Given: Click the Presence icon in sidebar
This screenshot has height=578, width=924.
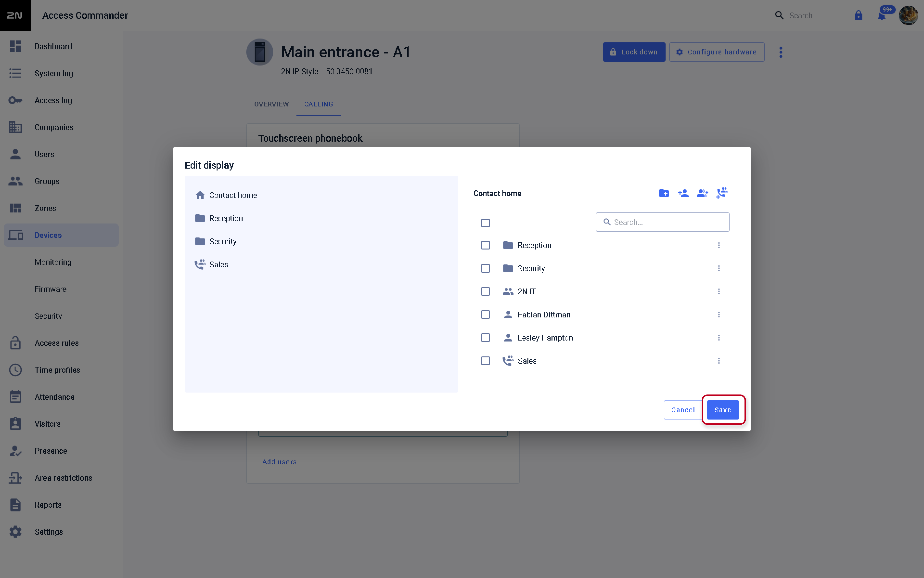Looking at the screenshot, I should click(15, 451).
